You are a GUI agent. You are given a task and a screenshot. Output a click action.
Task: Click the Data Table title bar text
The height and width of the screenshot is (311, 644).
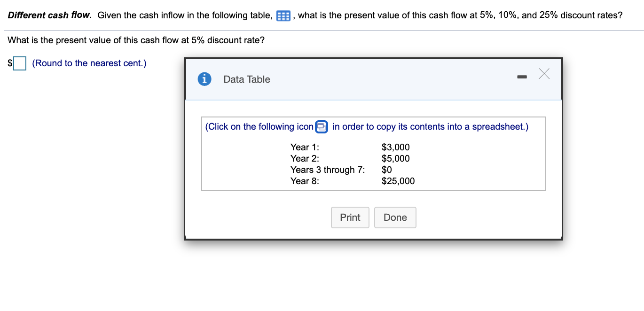pos(247,79)
